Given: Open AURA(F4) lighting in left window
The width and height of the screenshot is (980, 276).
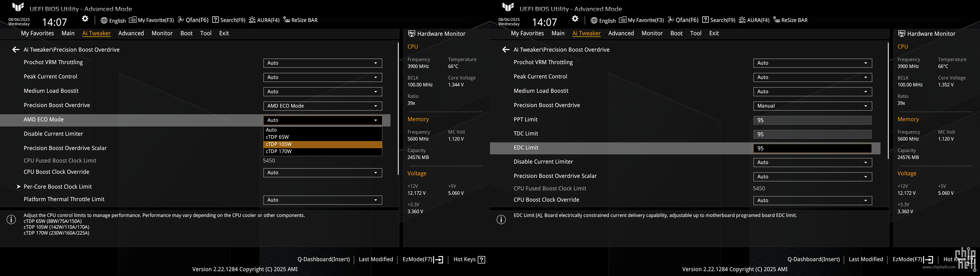Looking at the screenshot, I should [x=264, y=20].
